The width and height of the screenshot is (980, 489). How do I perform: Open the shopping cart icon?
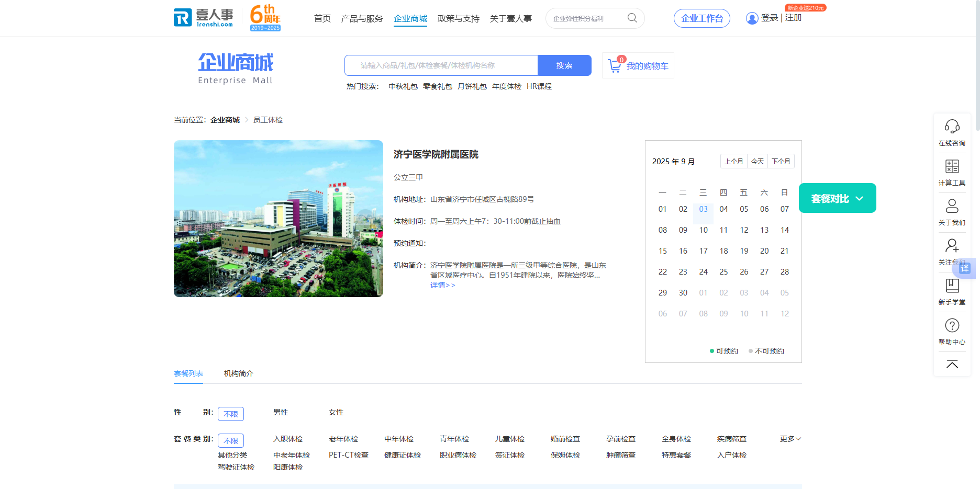pyautogui.click(x=615, y=66)
